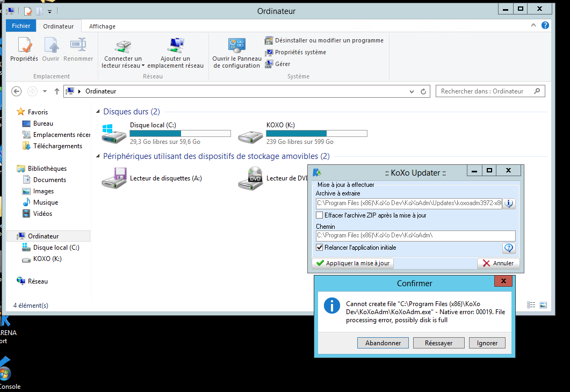Switch to details view in status bar
The image size is (570, 392).
tap(531, 305)
